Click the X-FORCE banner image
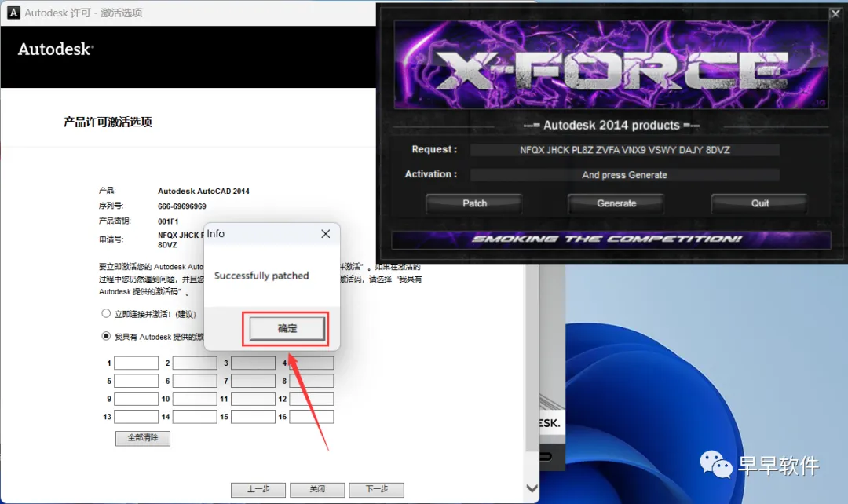848x504 pixels. pyautogui.click(x=611, y=65)
